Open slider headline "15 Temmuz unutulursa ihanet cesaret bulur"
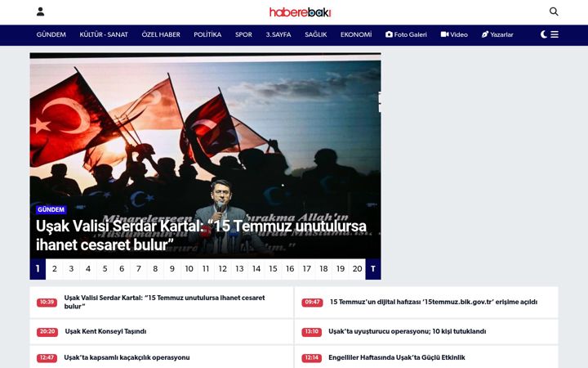Image resolution: width=588 pixels, height=368 pixels. (x=201, y=236)
